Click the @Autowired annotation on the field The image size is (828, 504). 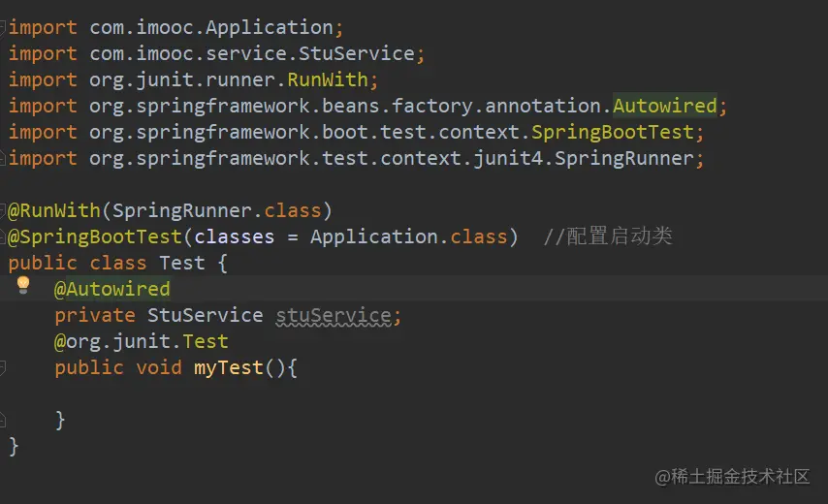coord(112,289)
